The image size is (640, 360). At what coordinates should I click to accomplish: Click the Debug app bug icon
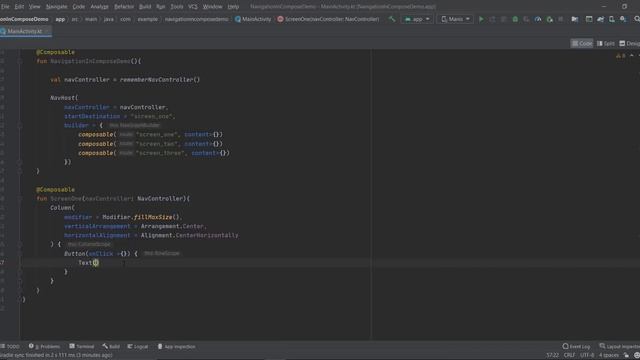tap(515, 19)
